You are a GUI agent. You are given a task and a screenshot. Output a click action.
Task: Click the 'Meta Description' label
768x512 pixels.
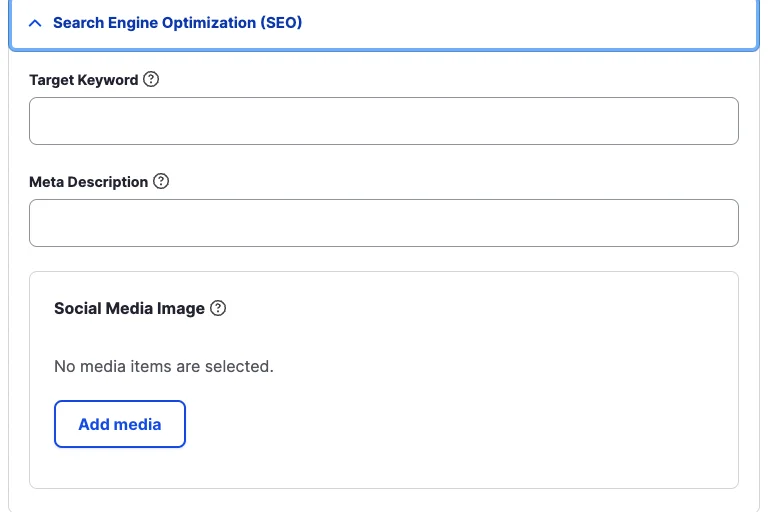89,182
